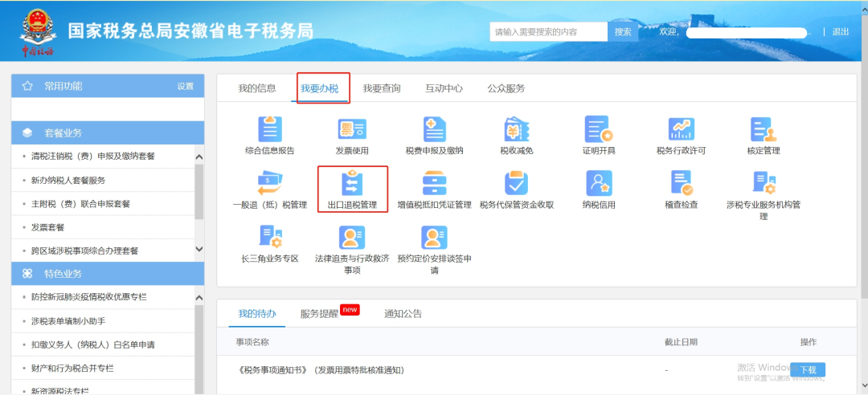Open 税收减免 icon
This screenshot has height=395, width=868.
pos(517,130)
